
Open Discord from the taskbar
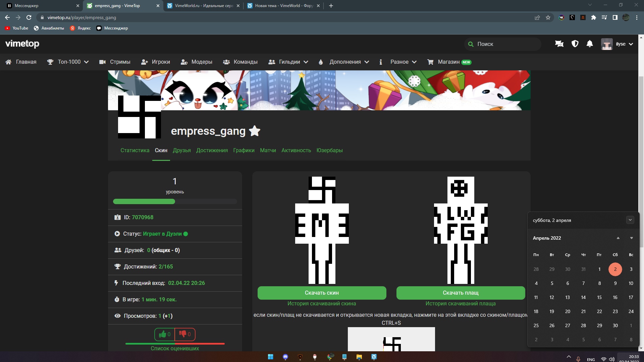(x=285, y=357)
